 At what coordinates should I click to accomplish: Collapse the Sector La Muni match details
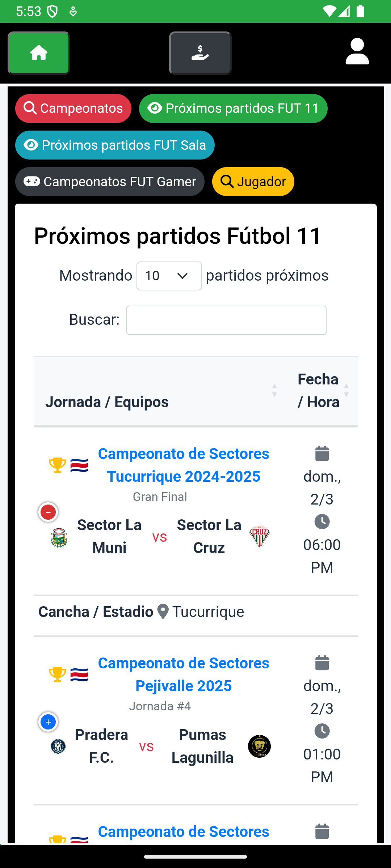48,512
